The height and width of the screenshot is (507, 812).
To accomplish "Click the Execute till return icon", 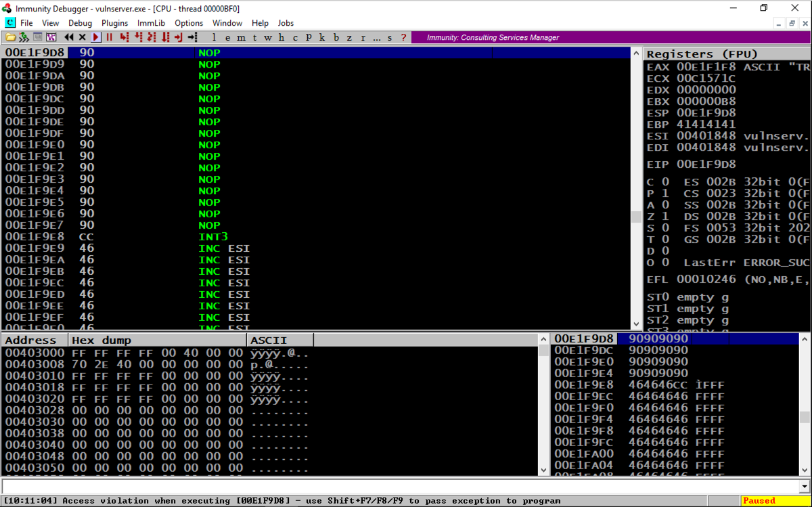I will click(x=178, y=37).
